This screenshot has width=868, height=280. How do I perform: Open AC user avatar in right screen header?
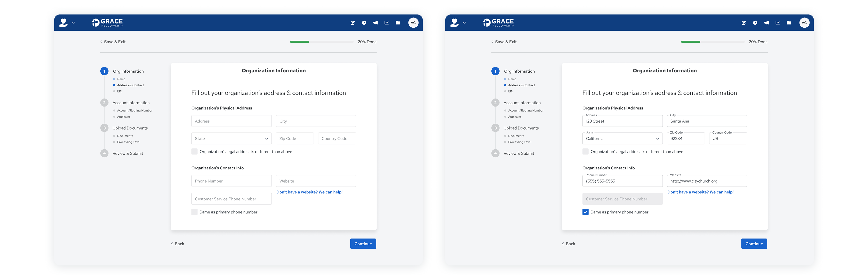tap(804, 23)
